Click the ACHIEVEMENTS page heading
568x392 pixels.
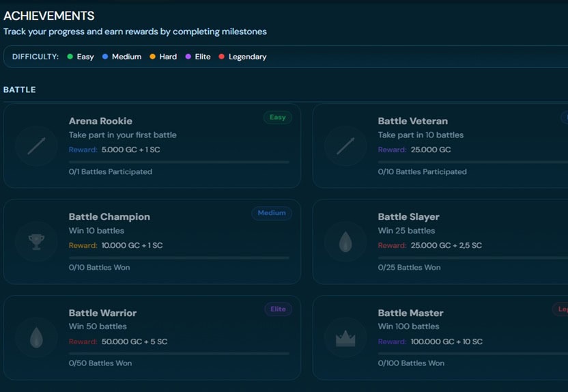49,16
